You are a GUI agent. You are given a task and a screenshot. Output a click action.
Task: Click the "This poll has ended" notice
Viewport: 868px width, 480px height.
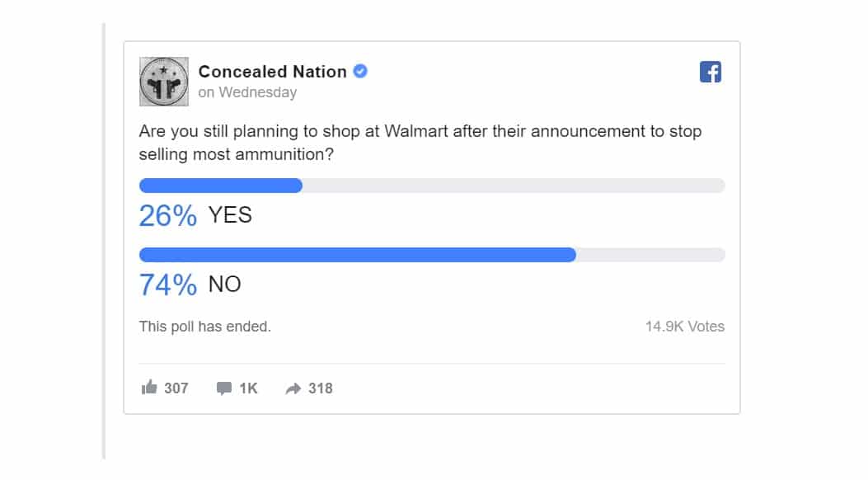(204, 327)
